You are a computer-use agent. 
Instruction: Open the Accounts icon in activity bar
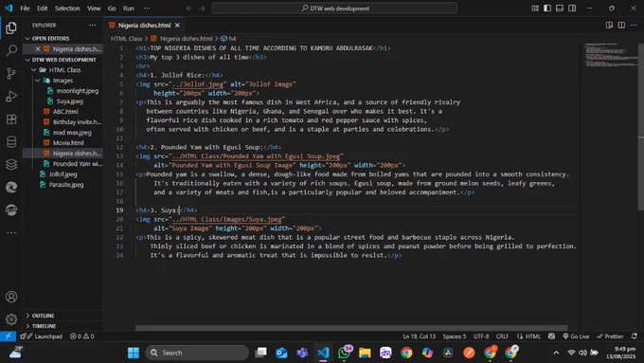point(11,297)
